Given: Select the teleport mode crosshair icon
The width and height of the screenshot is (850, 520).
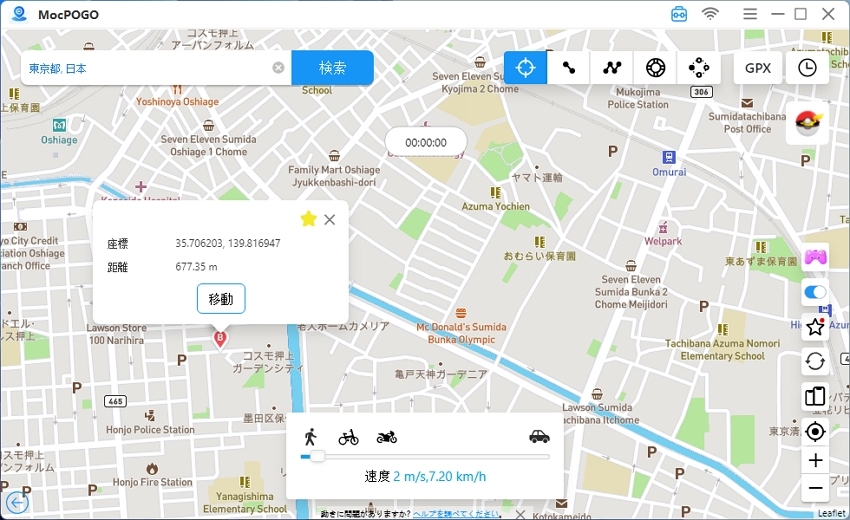Looking at the screenshot, I should coord(525,68).
